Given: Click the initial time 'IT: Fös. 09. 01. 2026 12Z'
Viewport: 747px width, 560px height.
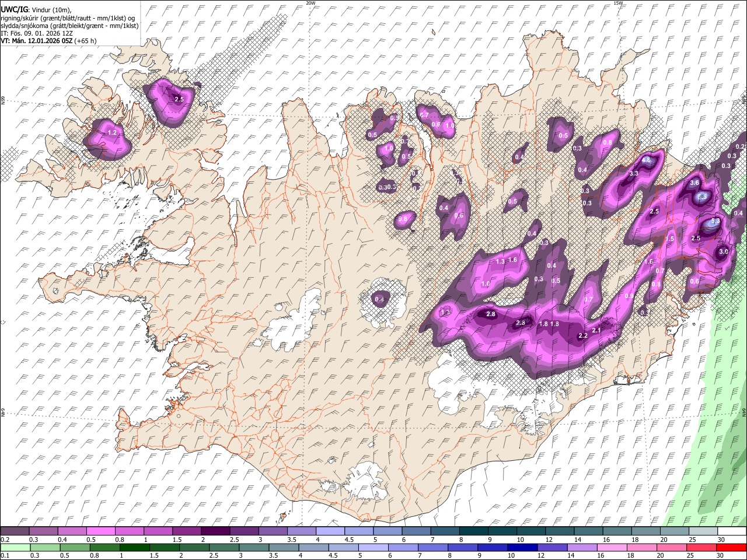Looking at the screenshot, I should (37, 33).
